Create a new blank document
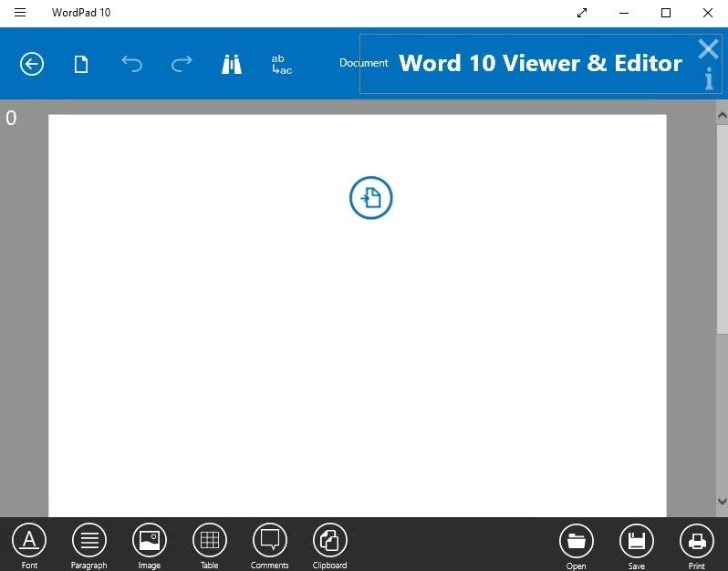 click(81, 64)
